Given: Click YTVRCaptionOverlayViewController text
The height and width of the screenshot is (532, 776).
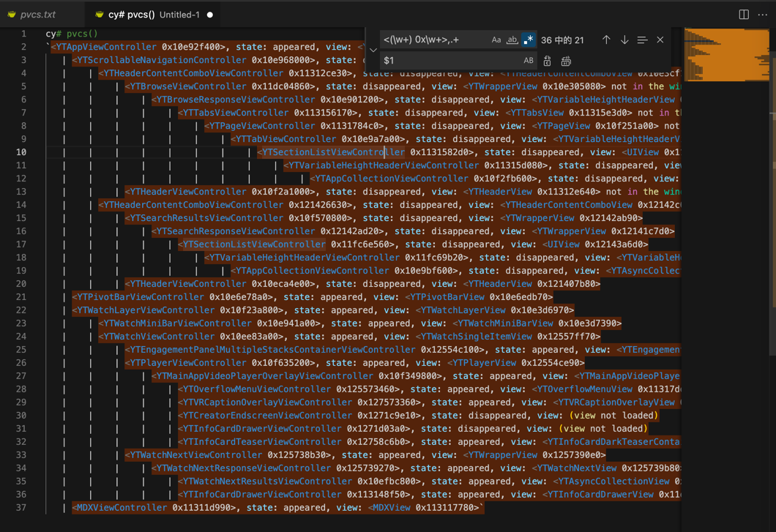Looking at the screenshot, I should [267, 402].
